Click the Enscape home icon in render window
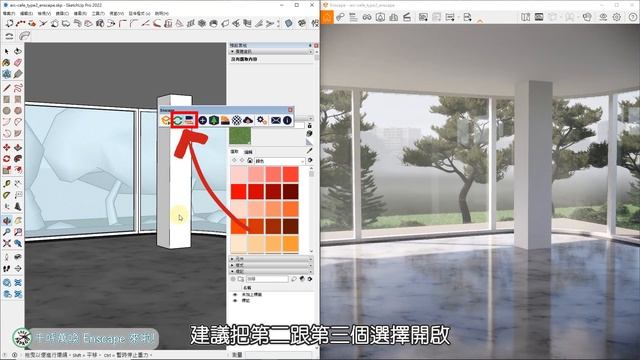Viewport: 640px width, 360px height. pyautogui.click(x=327, y=17)
